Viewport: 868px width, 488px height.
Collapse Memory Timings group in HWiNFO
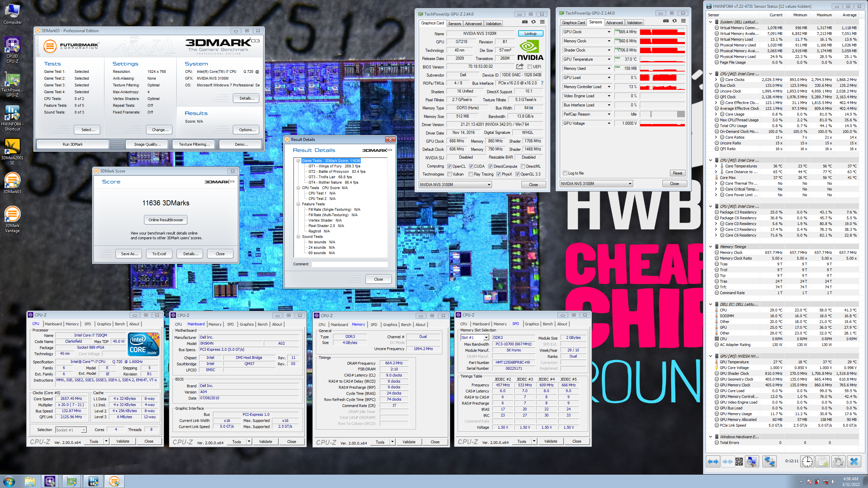[711, 247]
